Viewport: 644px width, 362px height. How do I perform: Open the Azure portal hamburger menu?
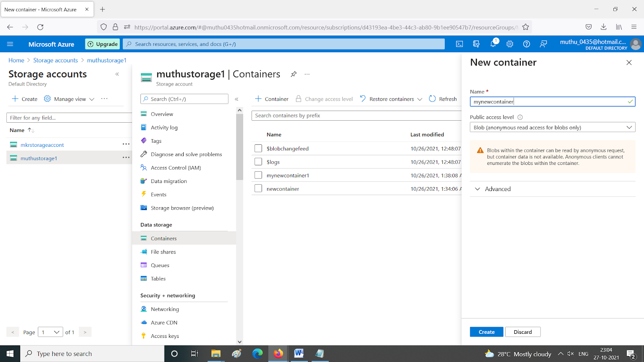pyautogui.click(x=10, y=44)
